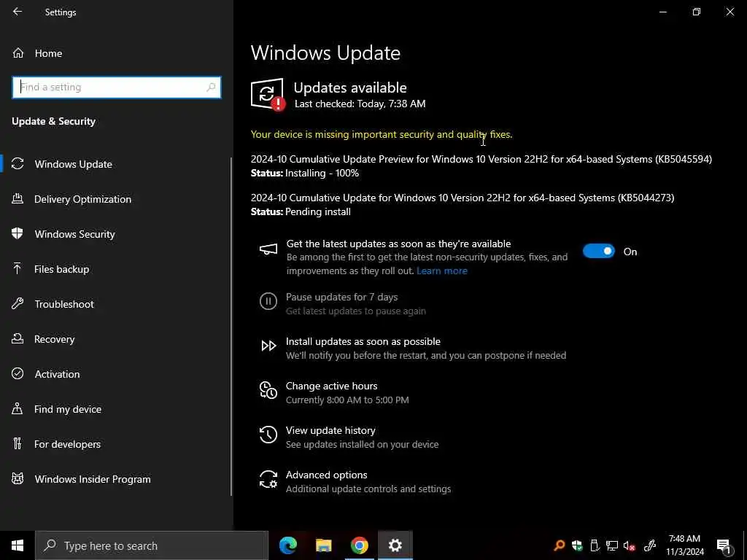Click the fast-forward install icon
The width and height of the screenshot is (747, 560).
coord(268,346)
